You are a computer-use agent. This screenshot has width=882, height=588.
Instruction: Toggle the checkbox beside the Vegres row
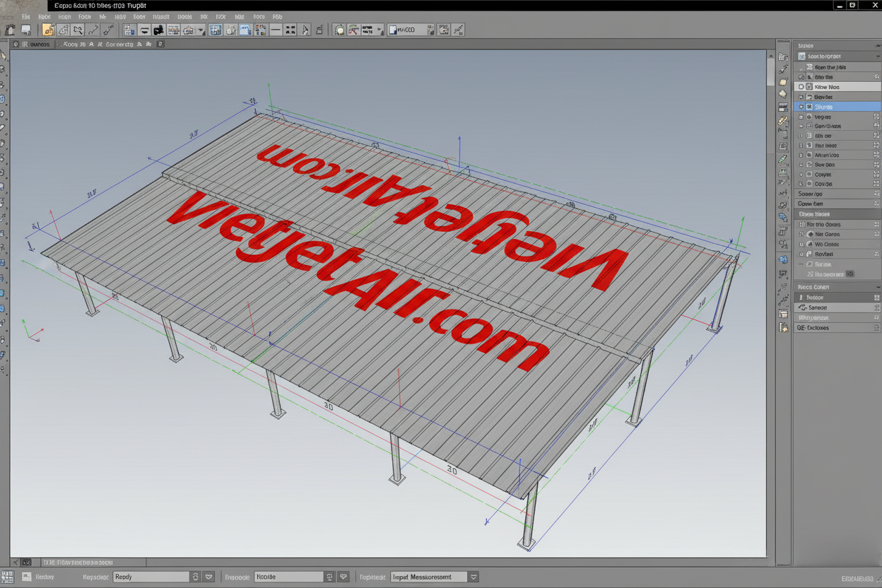tap(801, 117)
